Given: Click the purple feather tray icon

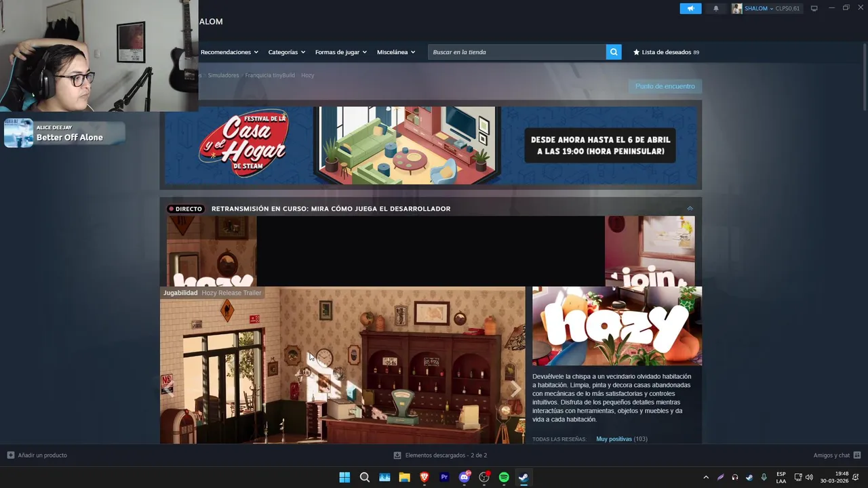Looking at the screenshot, I should [720, 477].
